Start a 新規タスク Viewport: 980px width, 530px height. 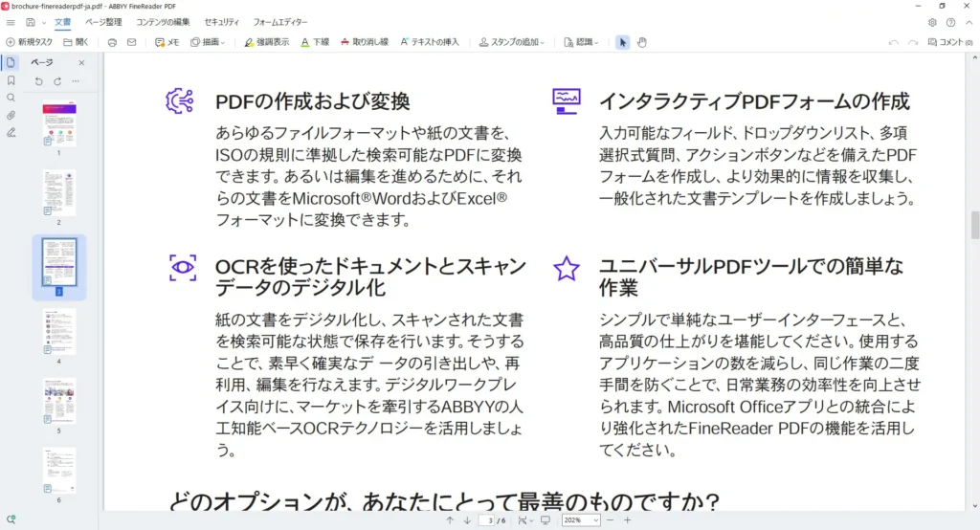pos(30,42)
